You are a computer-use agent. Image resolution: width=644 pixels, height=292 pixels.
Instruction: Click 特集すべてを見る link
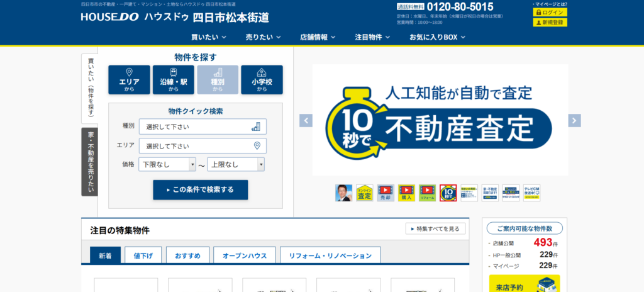click(435, 228)
